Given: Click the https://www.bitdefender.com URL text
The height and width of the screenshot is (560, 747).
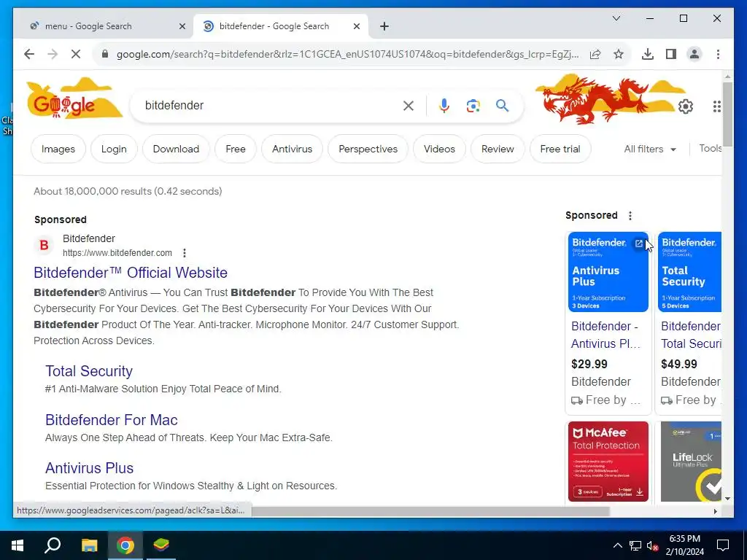Looking at the screenshot, I should (117, 253).
